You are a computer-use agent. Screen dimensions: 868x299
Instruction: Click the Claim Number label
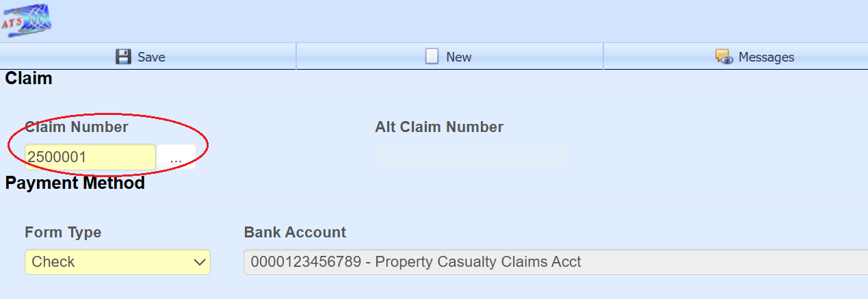coord(77,127)
